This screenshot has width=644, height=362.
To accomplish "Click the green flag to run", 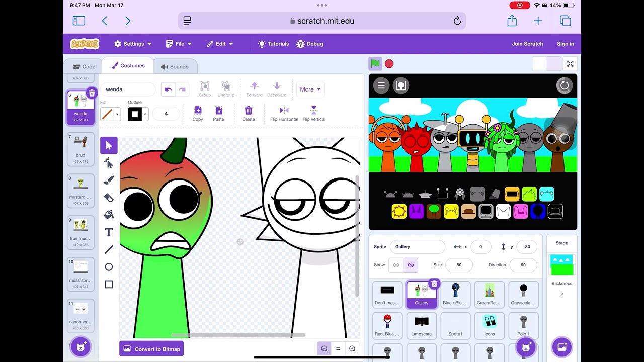I will (375, 64).
